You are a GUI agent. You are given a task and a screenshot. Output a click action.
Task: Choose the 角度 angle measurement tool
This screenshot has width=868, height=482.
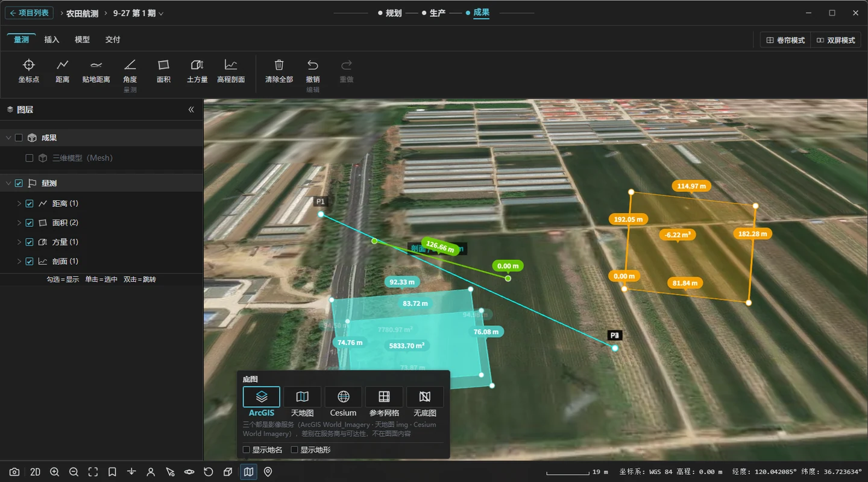pyautogui.click(x=130, y=71)
